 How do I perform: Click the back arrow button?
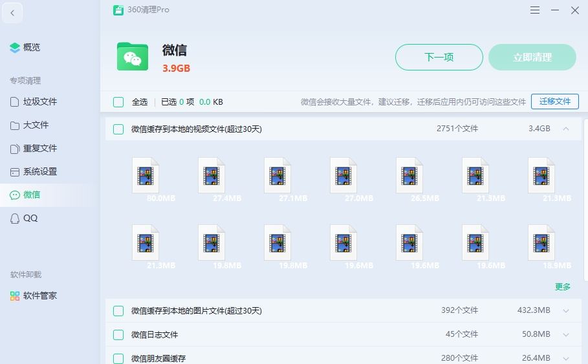pyautogui.click(x=12, y=13)
